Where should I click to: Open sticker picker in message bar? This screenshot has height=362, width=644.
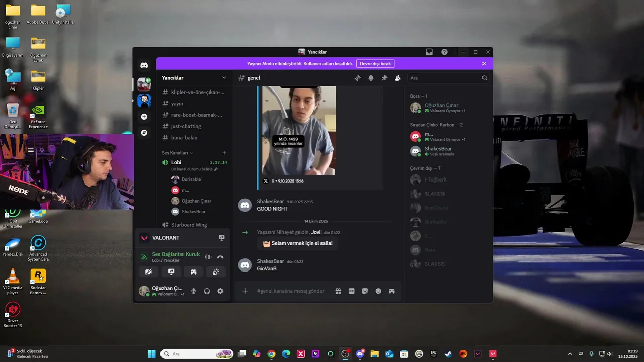pyautogui.click(x=365, y=291)
